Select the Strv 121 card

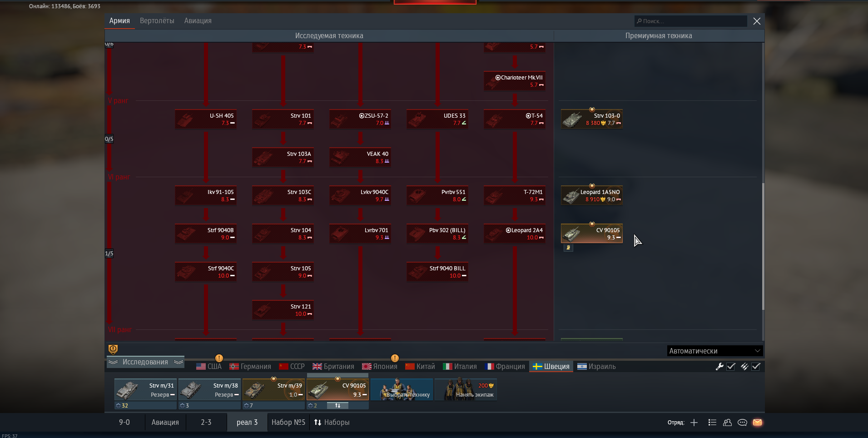point(283,310)
